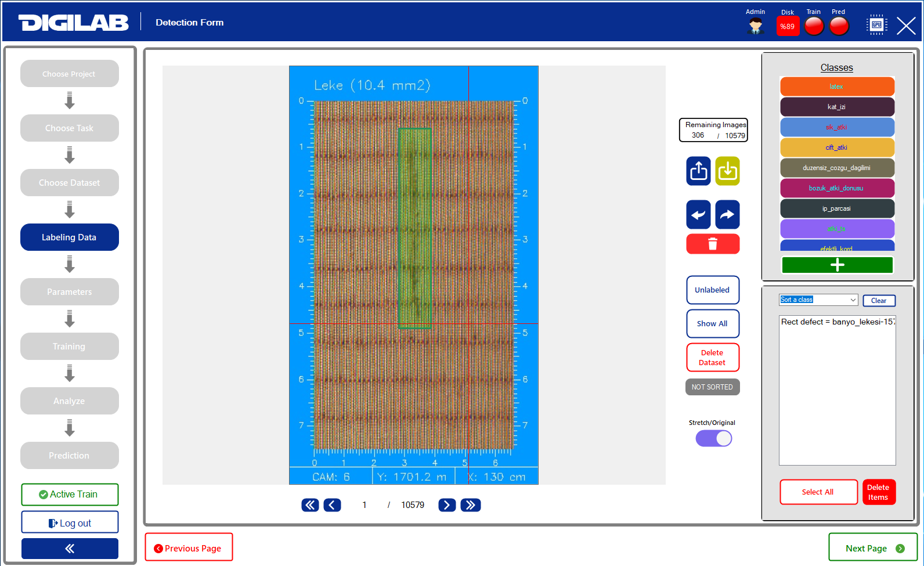Advance to next image with single chevron
This screenshot has height=566, width=924.
pos(446,505)
